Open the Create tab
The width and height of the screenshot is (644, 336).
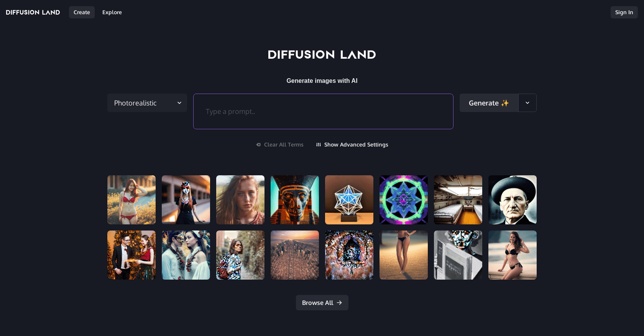point(82,12)
